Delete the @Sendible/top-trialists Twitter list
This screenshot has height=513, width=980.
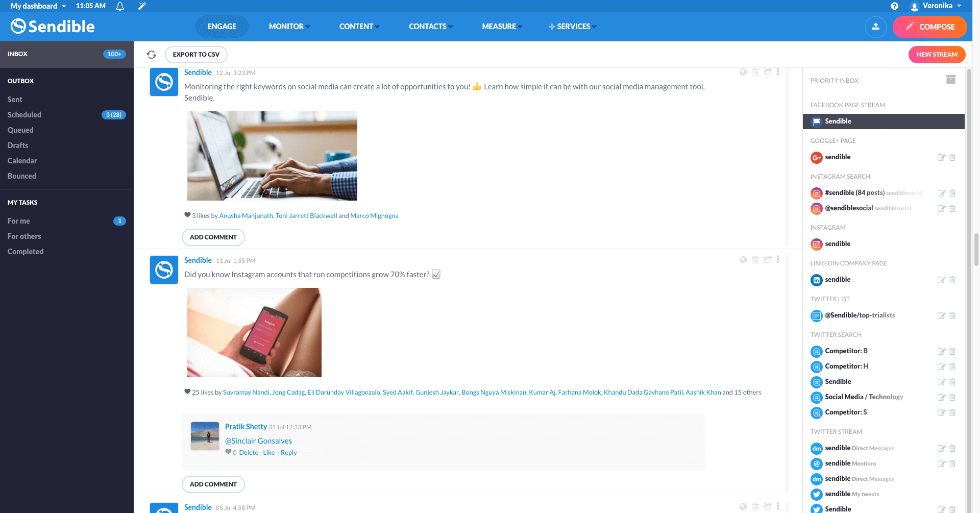click(x=952, y=315)
